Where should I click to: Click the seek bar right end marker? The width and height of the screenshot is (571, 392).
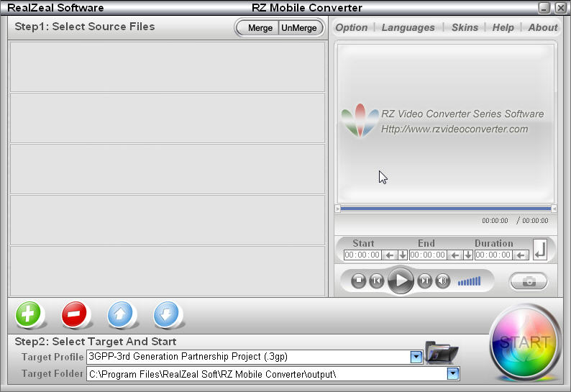[x=554, y=209]
